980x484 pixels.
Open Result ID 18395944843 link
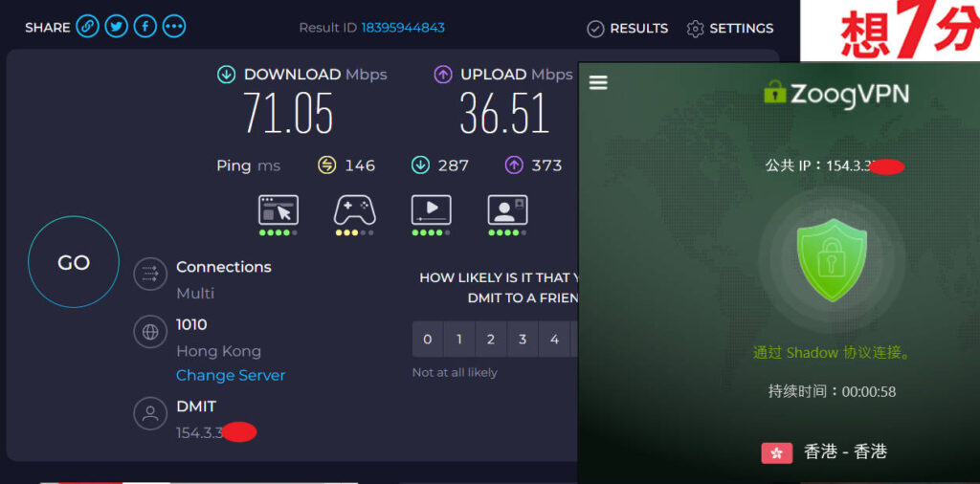[402, 28]
